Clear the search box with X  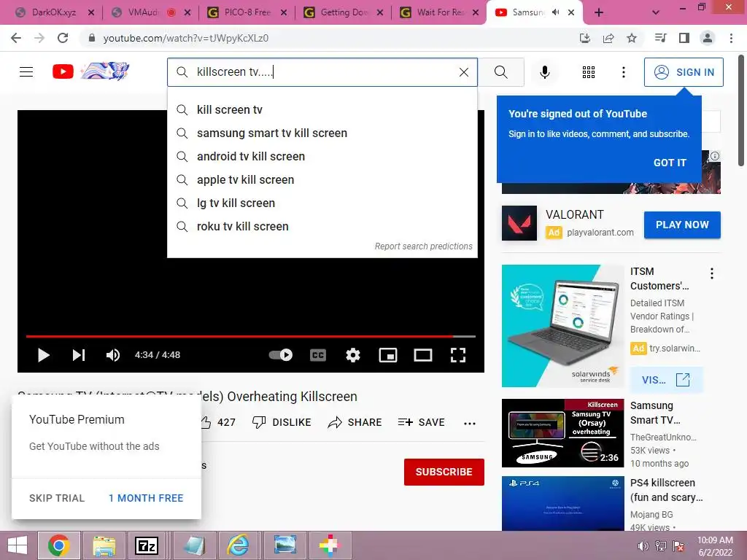[463, 72]
